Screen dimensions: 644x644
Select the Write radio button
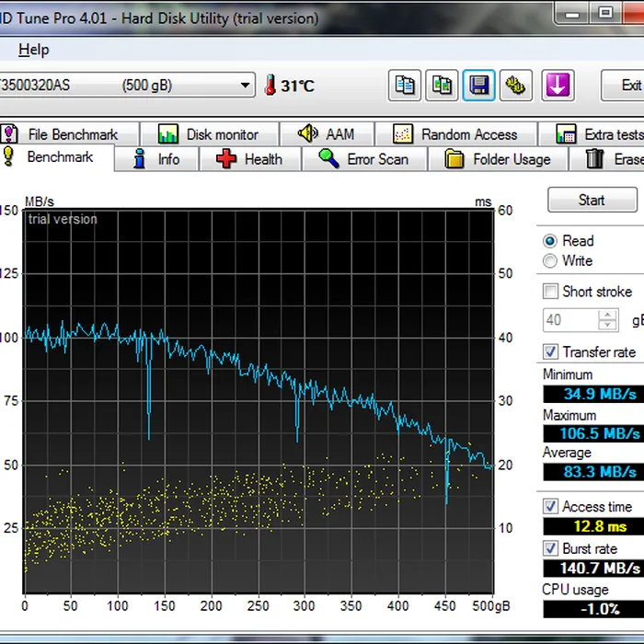(x=549, y=260)
